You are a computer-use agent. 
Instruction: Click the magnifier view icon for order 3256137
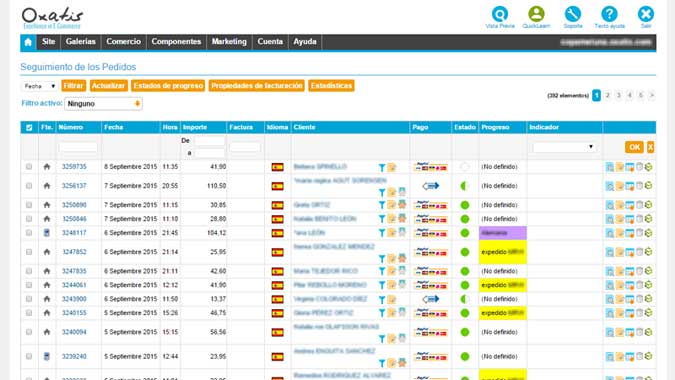pyautogui.click(x=610, y=186)
